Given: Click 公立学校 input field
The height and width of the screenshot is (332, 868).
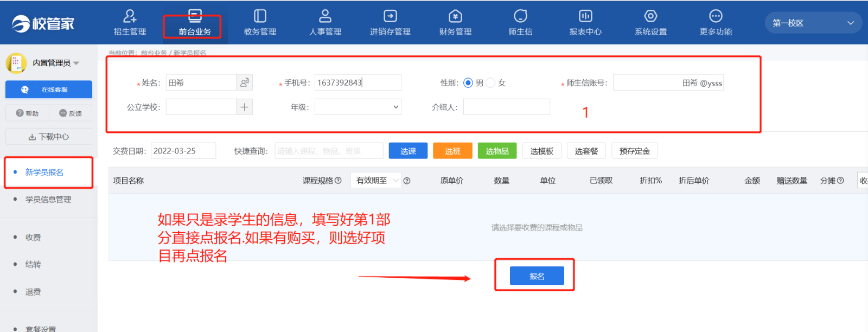Looking at the screenshot, I should (201, 107).
